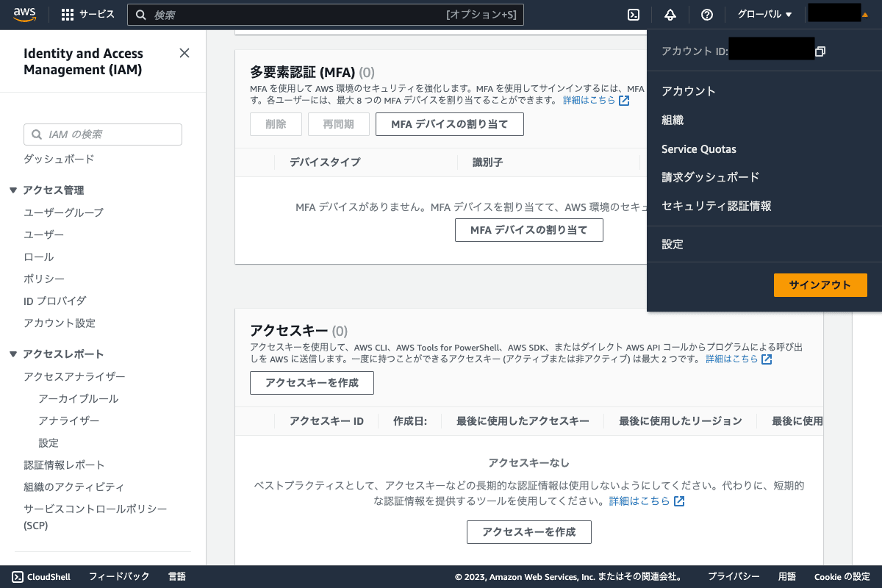Click 詳細はこちら link under アクセスキーなし

639,501
